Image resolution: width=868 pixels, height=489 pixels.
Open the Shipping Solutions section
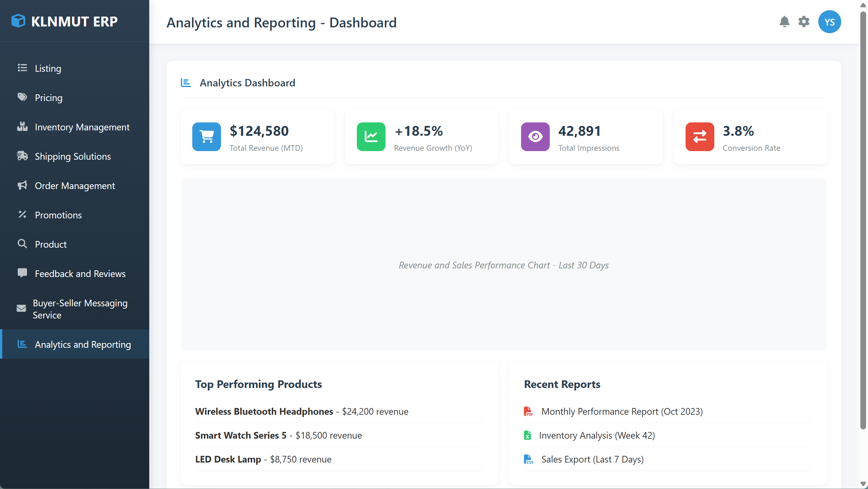[73, 156]
